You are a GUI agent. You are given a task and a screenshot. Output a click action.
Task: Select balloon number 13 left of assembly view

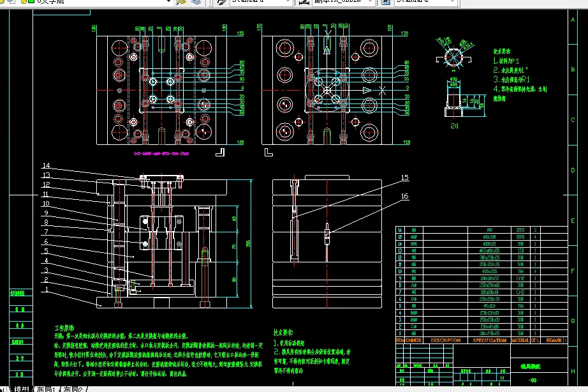pyautogui.click(x=46, y=175)
